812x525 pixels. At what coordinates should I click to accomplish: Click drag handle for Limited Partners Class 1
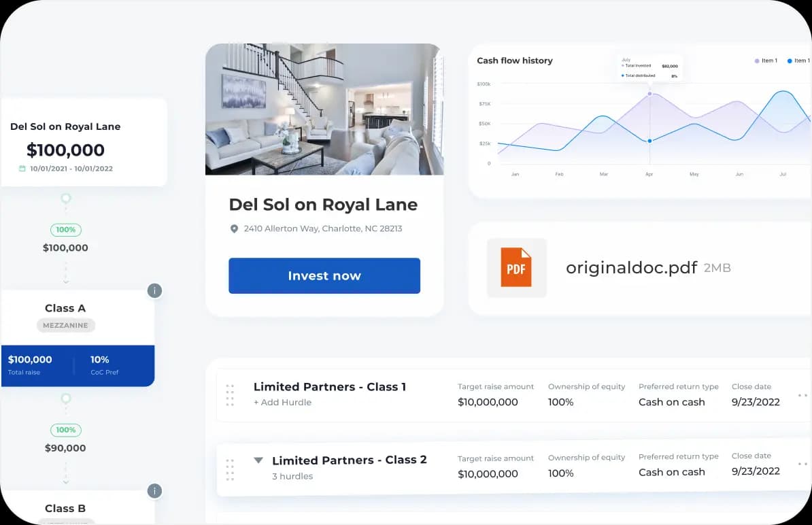coord(230,394)
